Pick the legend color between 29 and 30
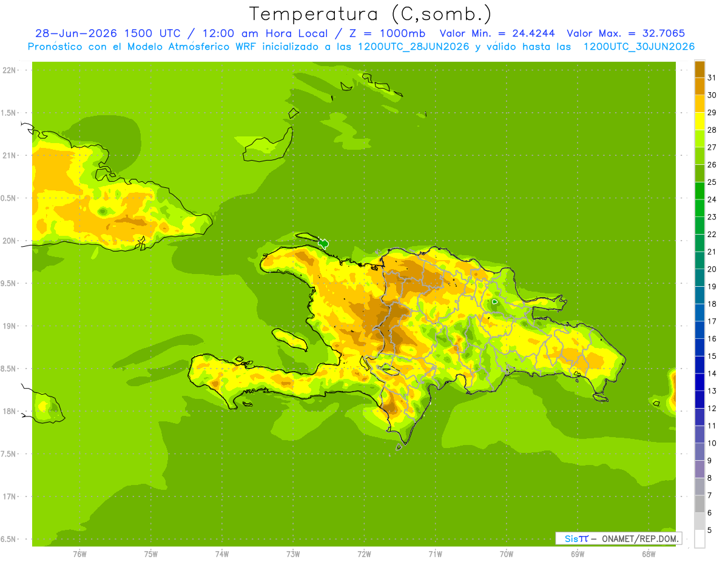 [699, 104]
